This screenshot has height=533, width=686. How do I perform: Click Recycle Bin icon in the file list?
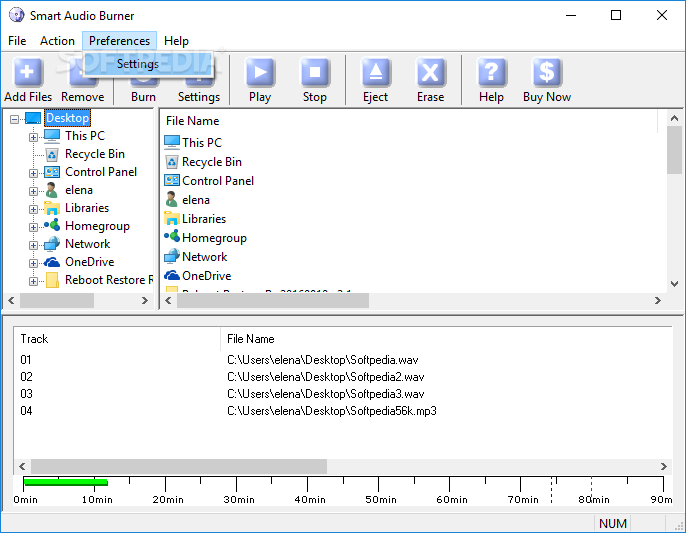pyautogui.click(x=172, y=162)
